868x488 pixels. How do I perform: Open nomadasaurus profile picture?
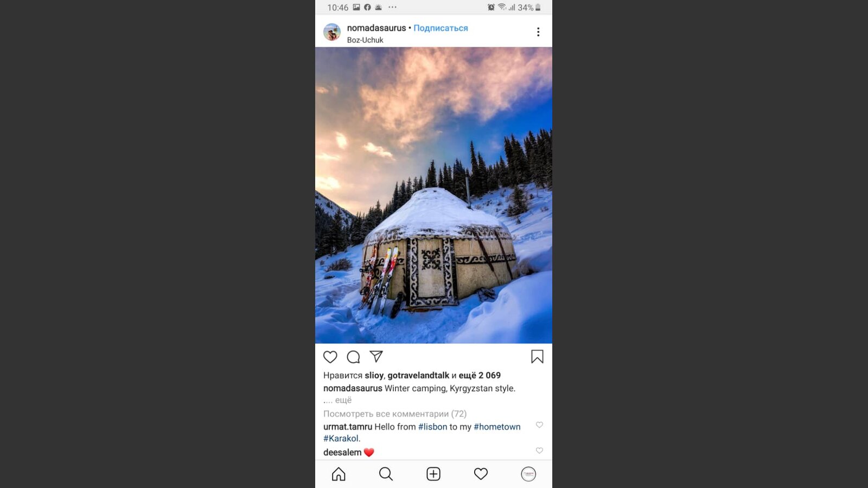[332, 32]
